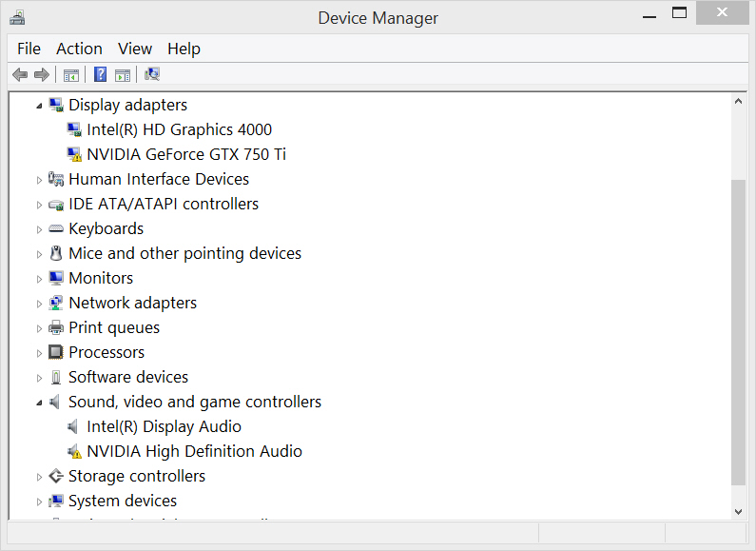Select the 'Intel(R) HD Graphics 4000' entry

[180, 129]
